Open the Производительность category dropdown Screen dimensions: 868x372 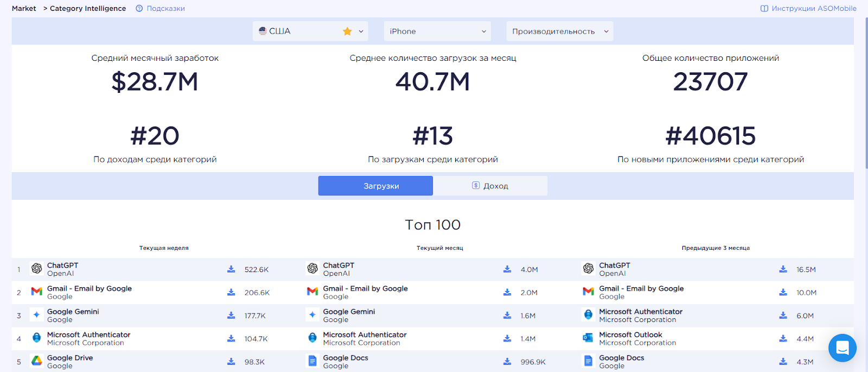coord(560,31)
